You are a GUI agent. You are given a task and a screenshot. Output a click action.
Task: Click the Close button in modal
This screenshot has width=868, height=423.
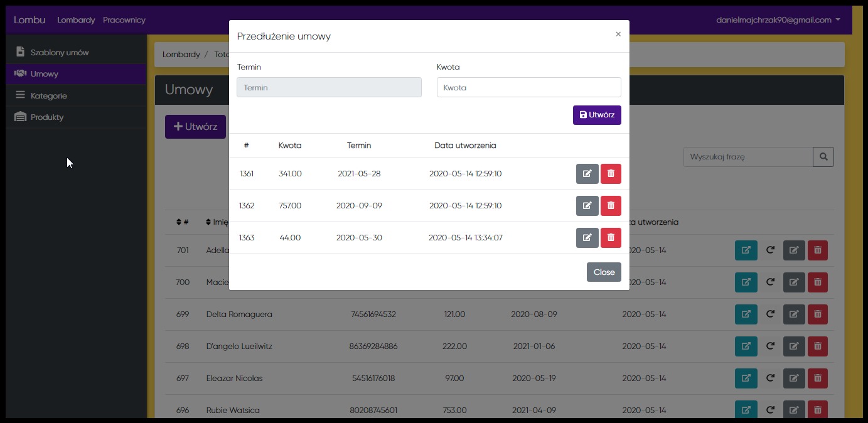tap(604, 272)
